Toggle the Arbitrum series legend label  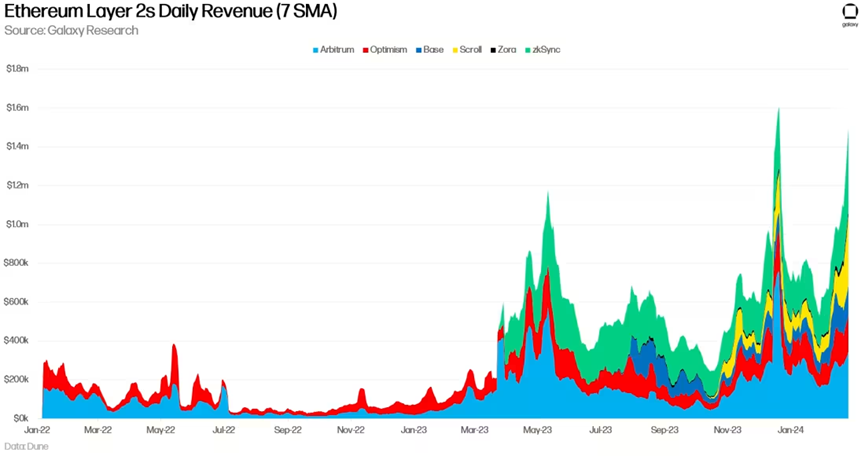click(338, 49)
